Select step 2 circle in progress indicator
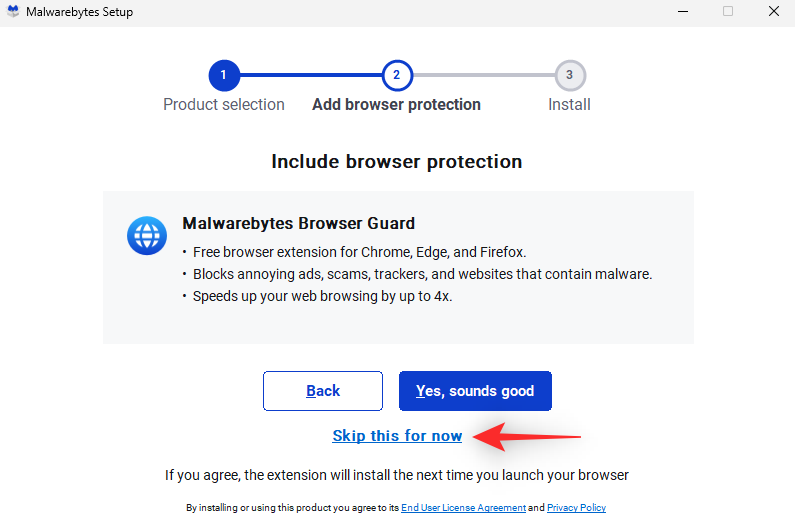The image size is (795, 528). (397, 75)
